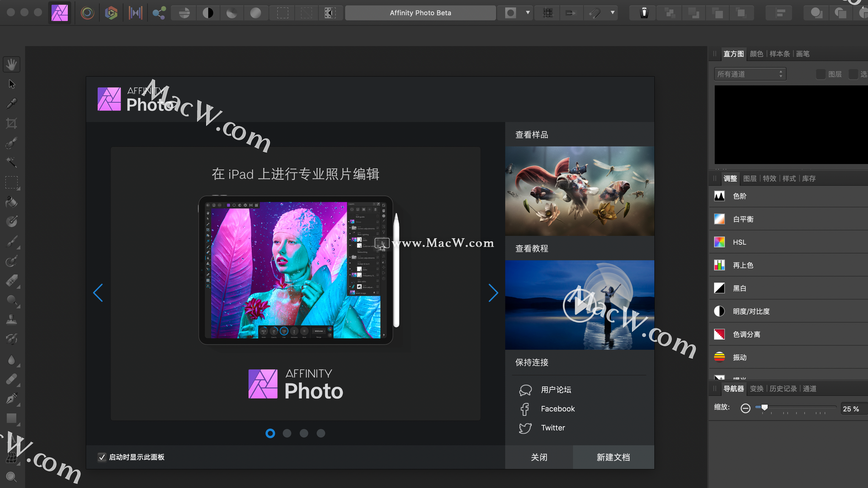Open the 特效 tab
The height and width of the screenshot is (488, 868).
770,178
